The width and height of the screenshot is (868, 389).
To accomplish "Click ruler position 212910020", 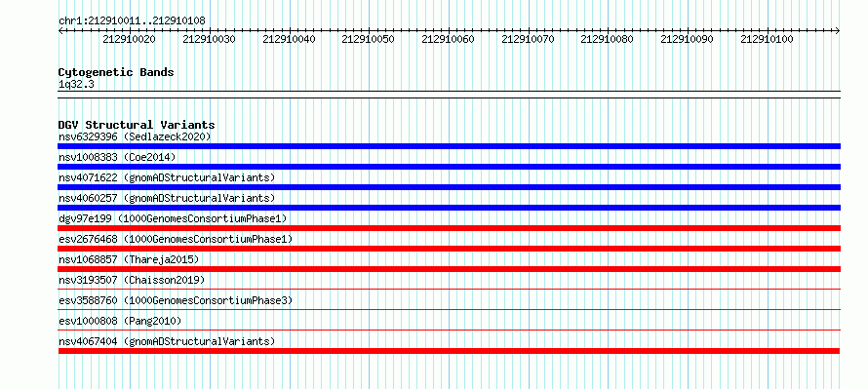I will coord(130,39).
